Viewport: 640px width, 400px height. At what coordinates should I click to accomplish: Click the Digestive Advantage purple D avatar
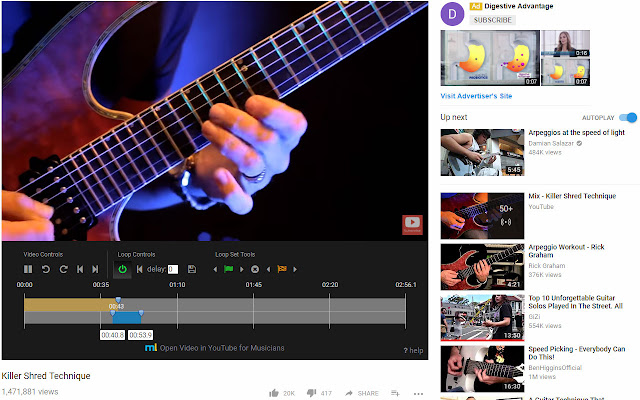click(x=452, y=14)
